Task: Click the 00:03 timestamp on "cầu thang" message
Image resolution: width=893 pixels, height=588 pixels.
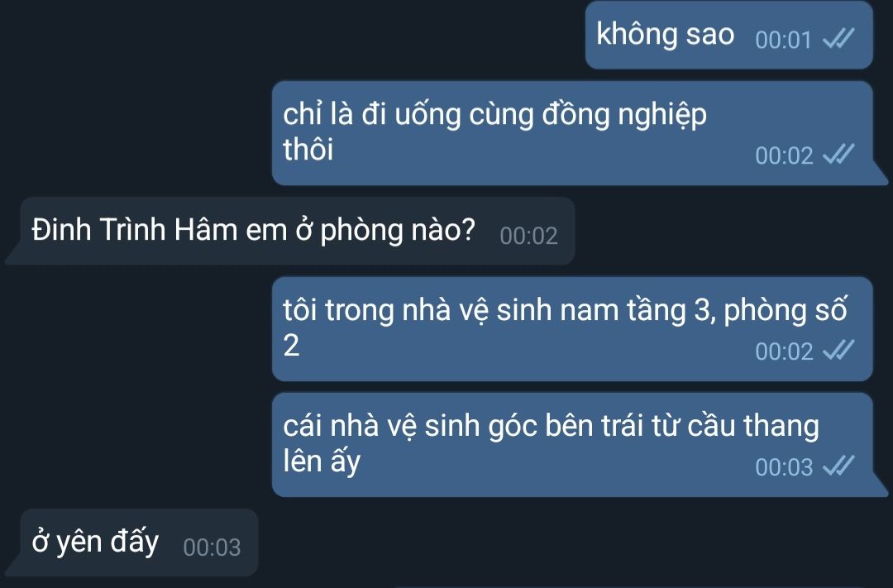Action: [784, 467]
